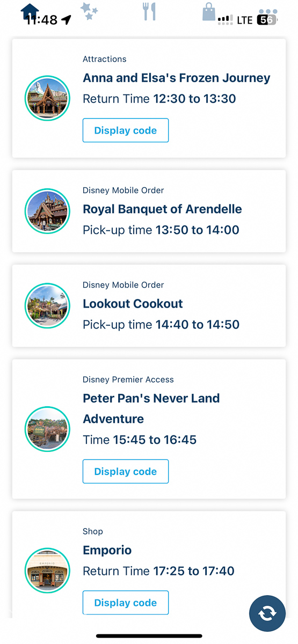Open Royal Banquet of Arendelle thumbnail
Screen dimensions: 298x644
point(48,211)
